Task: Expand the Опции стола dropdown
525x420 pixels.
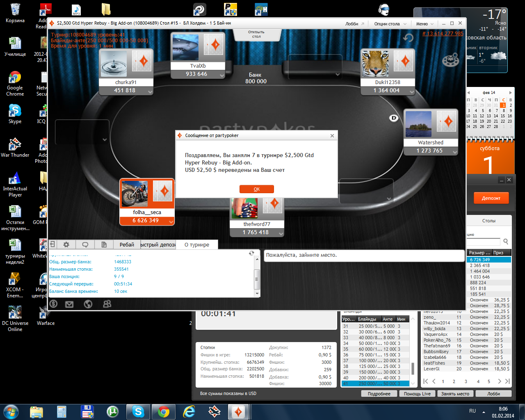Action: [x=390, y=24]
